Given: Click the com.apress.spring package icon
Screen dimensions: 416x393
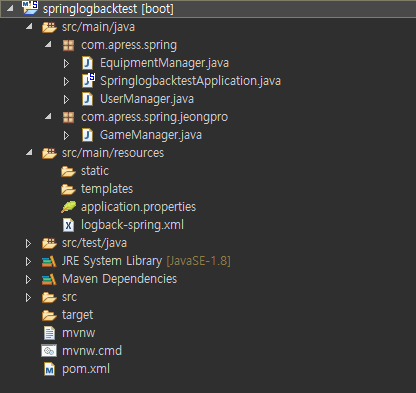Looking at the screenshot, I should tap(68, 45).
